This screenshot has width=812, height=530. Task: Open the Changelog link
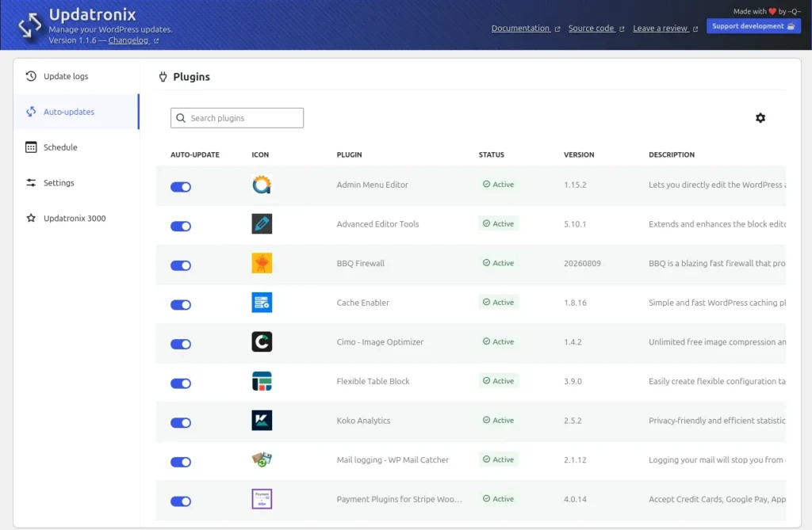click(128, 40)
